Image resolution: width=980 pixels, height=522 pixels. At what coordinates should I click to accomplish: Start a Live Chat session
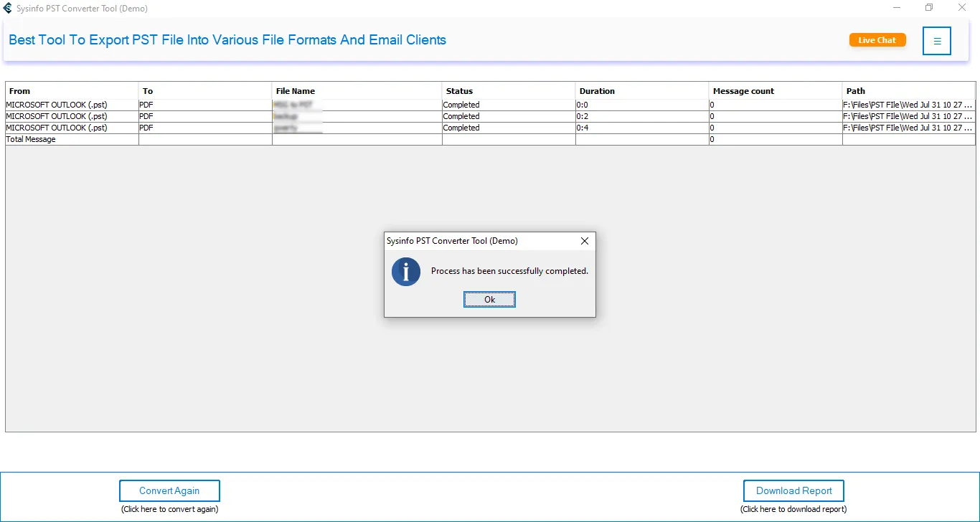click(877, 40)
